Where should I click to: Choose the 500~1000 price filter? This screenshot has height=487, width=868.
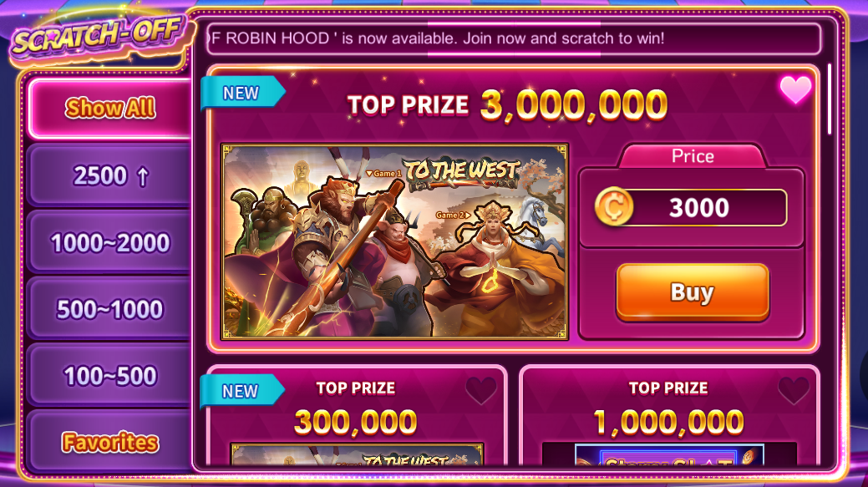pos(109,309)
